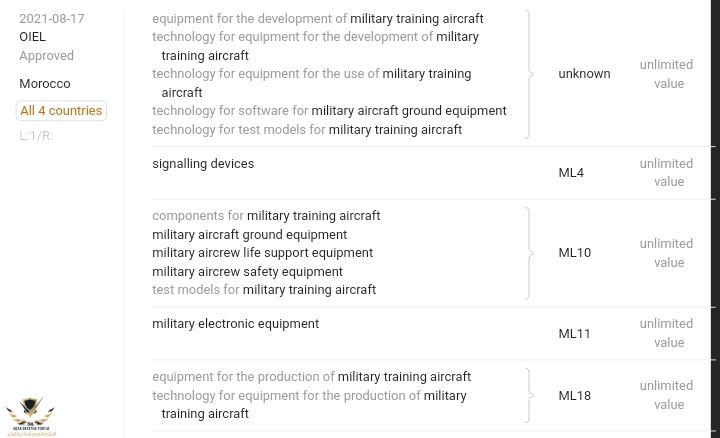Select the OIEL licence type label
The image size is (720, 438).
click(33, 37)
